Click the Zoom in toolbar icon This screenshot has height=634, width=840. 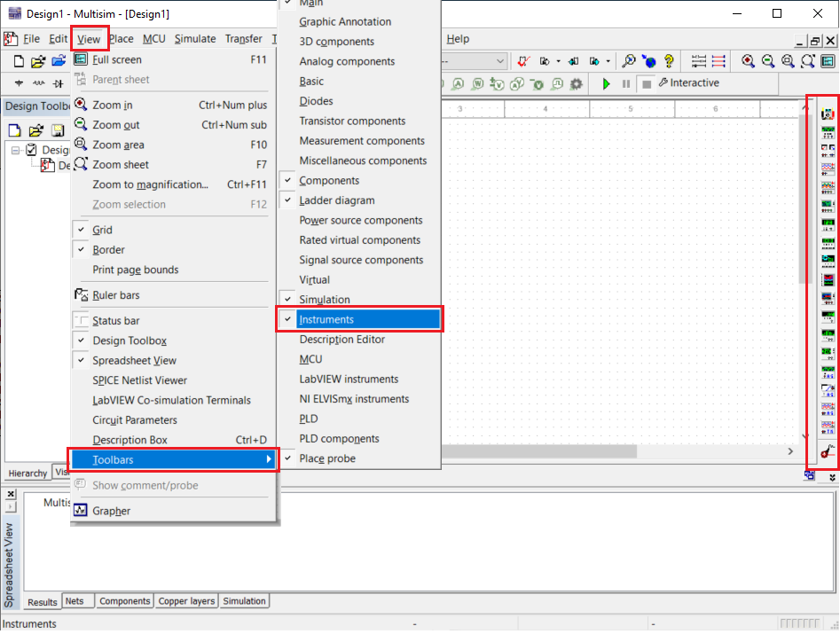[x=748, y=61]
